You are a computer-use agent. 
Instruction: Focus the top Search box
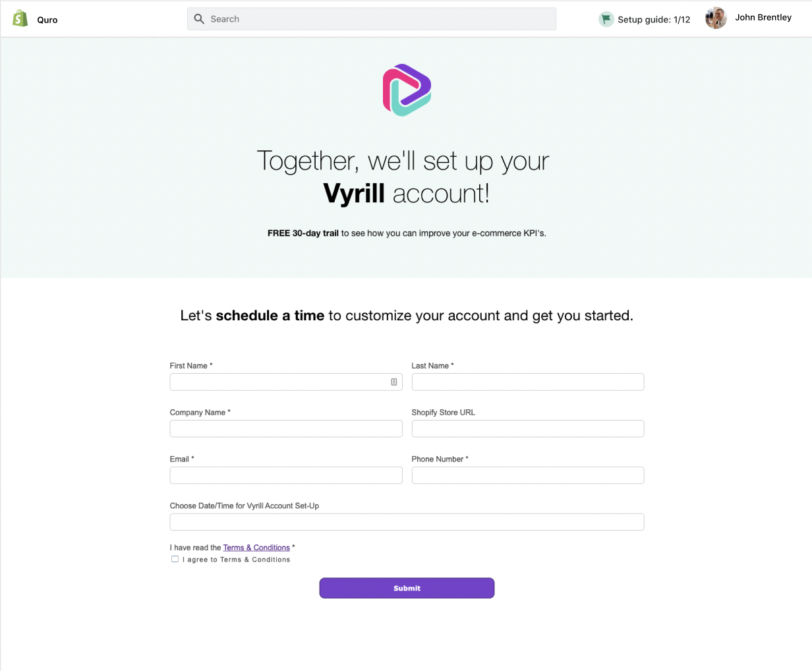[x=372, y=19]
